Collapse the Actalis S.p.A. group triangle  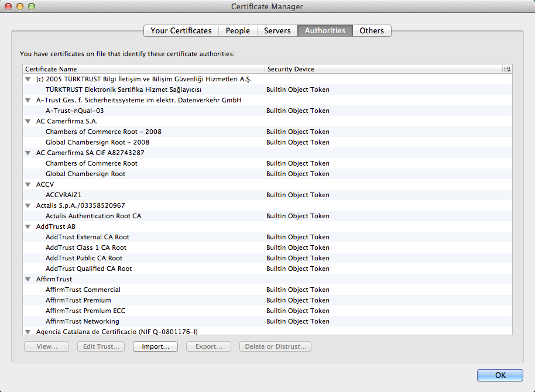point(28,205)
